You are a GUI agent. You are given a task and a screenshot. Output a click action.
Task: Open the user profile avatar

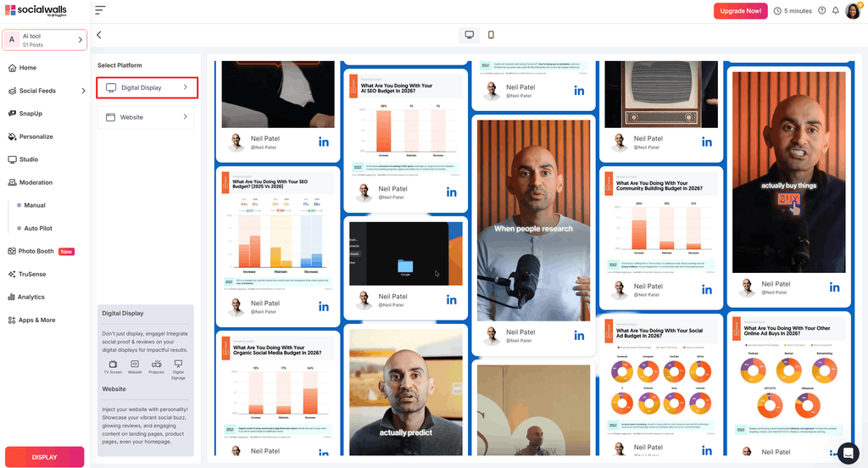[x=853, y=10]
